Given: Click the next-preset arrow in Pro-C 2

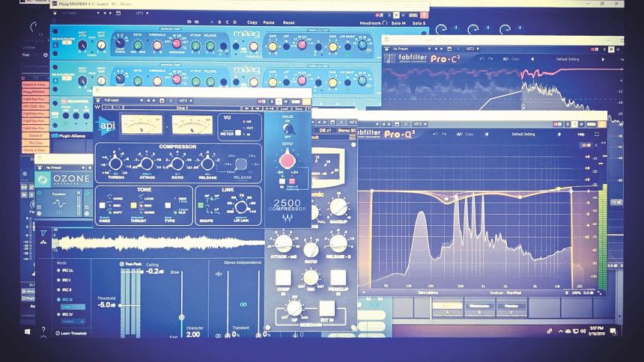Looking at the screenshot, I should 603,59.
